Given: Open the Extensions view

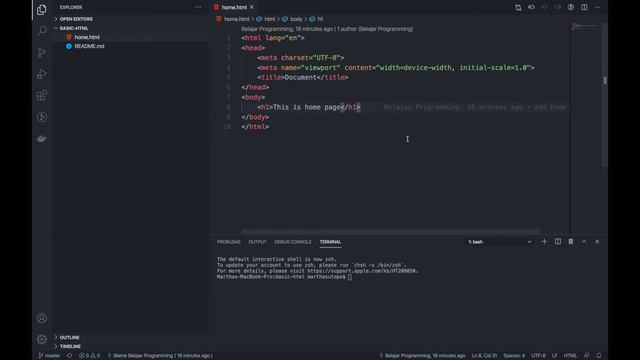Looking at the screenshot, I should pyautogui.click(x=42, y=96).
